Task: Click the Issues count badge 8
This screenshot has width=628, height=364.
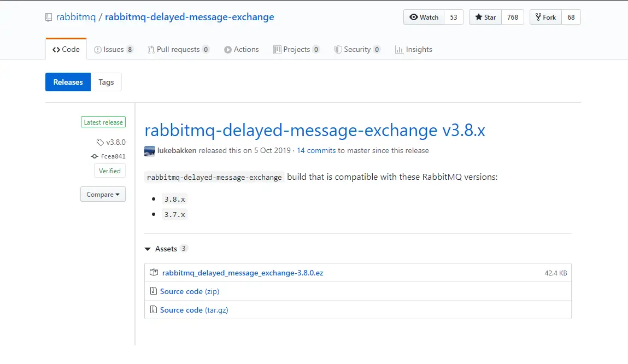Action: (x=130, y=50)
